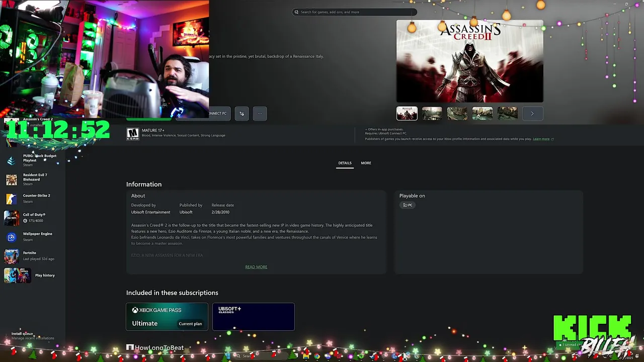Switch to the MORE tab
644x362 pixels.
pos(366,163)
